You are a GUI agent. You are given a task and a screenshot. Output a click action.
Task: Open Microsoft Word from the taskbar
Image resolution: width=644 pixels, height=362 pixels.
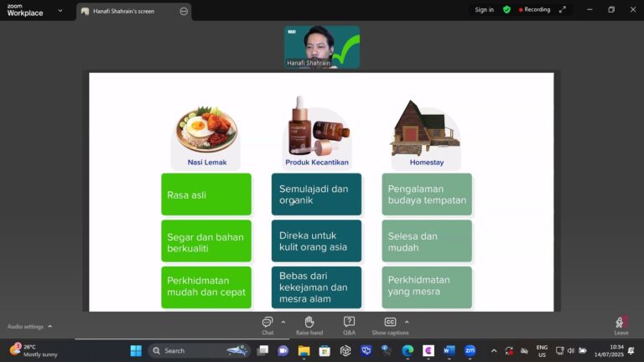point(449,350)
